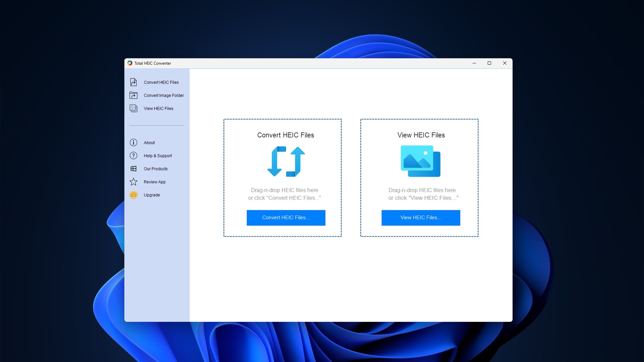The image size is (644, 362).
Task: Click the Review App star icon
Action: tap(133, 182)
